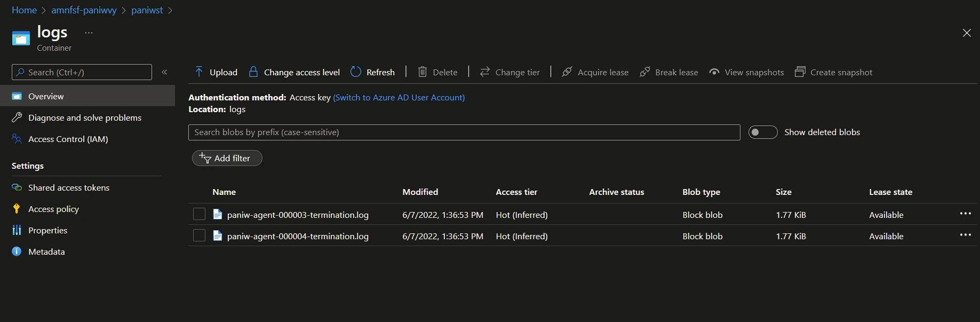
Task: Click the Change access level lock icon
Action: pos(253,72)
